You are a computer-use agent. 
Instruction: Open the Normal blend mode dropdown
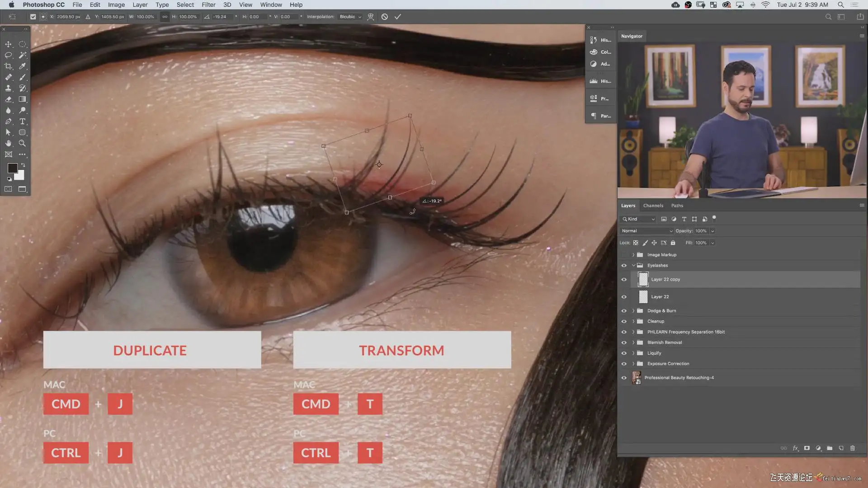click(x=647, y=231)
